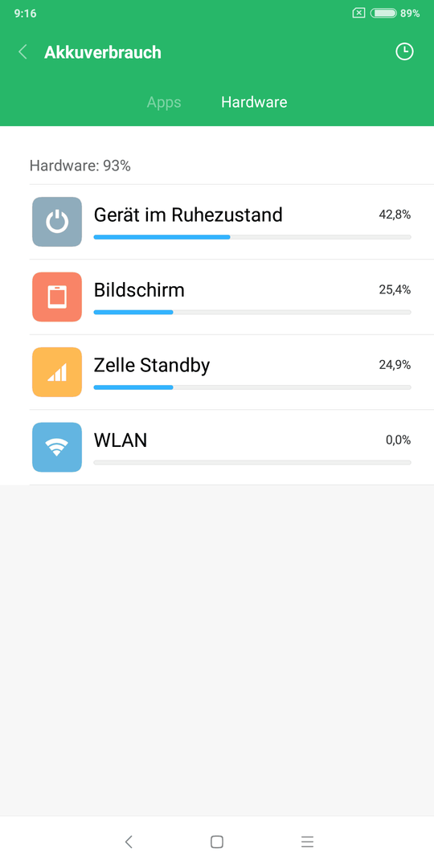This screenshot has height=868, width=434.
Task: Switch to the Apps tab
Action: pos(164,102)
